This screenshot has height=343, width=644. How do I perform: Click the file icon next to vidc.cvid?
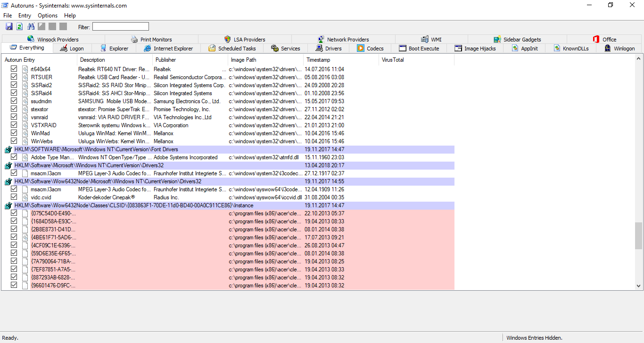(25, 197)
